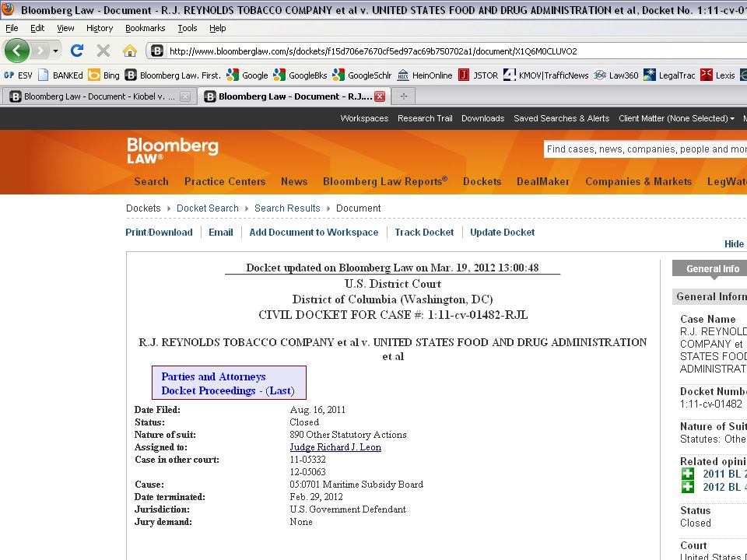Click the Bloomberg Law logo
This screenshot has width=747, height=560.
pos(173,150)
